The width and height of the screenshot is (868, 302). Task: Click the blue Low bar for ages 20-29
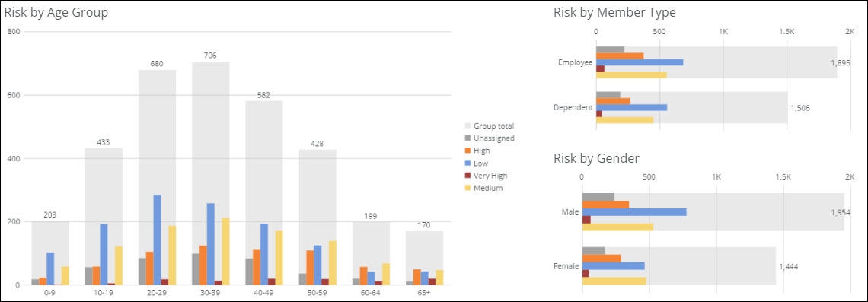(x=157, y=240)
